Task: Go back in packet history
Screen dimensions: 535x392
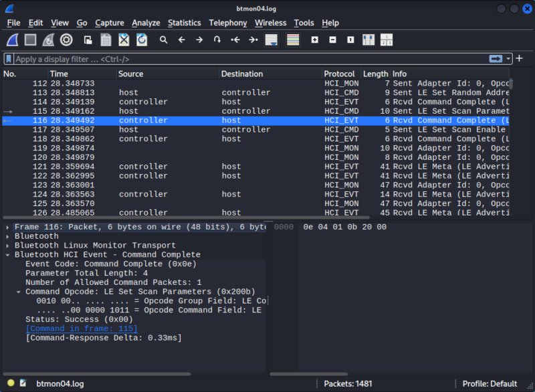Action: click(x=181, y=40)
